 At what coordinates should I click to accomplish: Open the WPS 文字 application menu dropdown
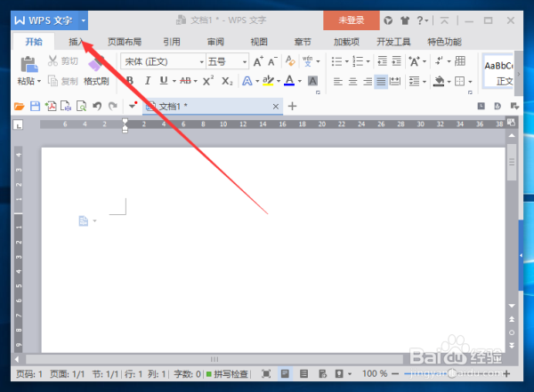click(83, 20)
